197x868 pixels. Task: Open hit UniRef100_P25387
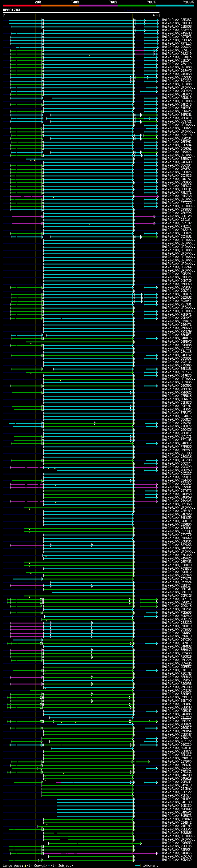pos(177,20)
